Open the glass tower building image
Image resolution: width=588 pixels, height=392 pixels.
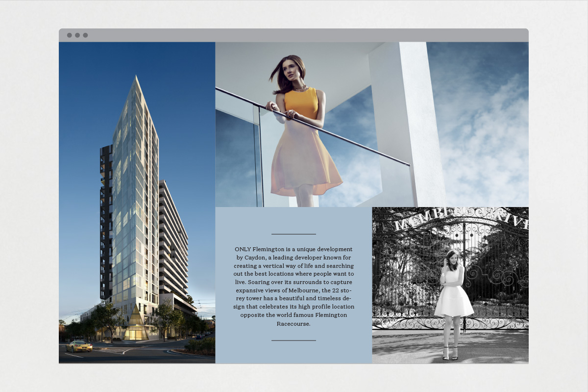point(137,202)
